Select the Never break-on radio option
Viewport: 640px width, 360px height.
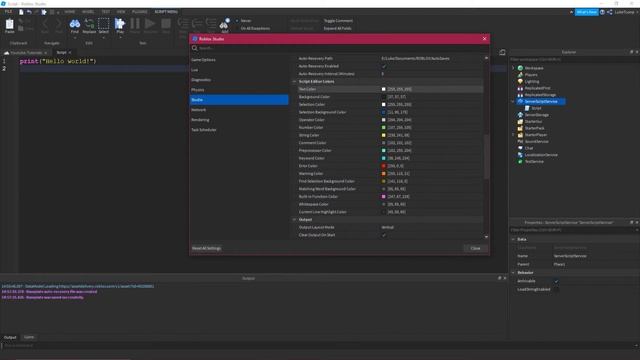tap(237, 21)
